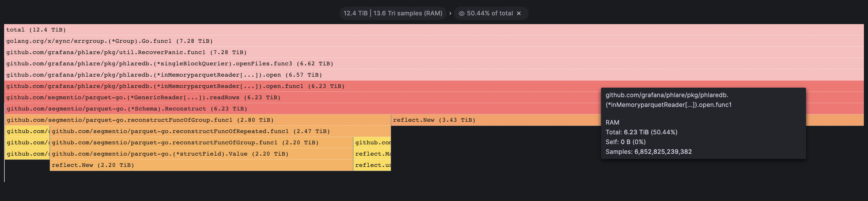Select the reflect.New (3.43 TiB) frame
Screen dimensions: 868x201
[472, 120]
